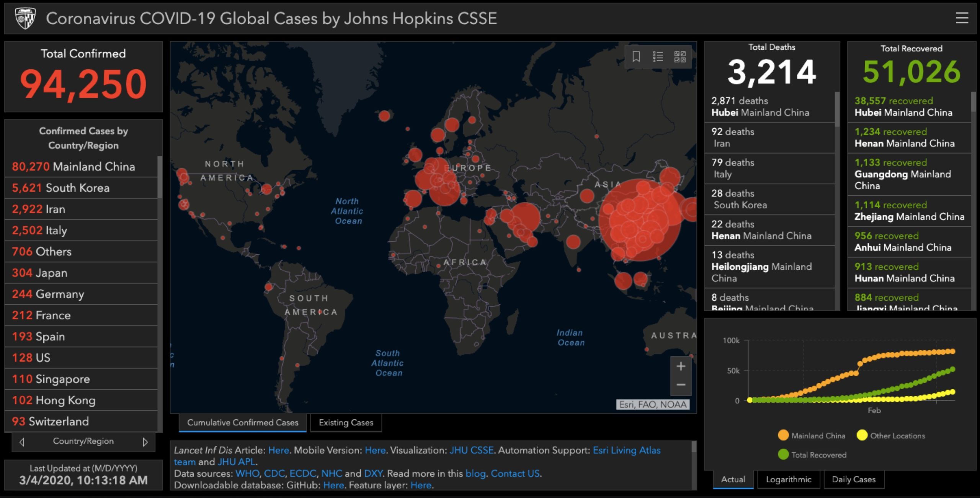Zoom out the map with minus button
Image resolution: width=980 pixels, height=498 pixels.
[681, 385]
